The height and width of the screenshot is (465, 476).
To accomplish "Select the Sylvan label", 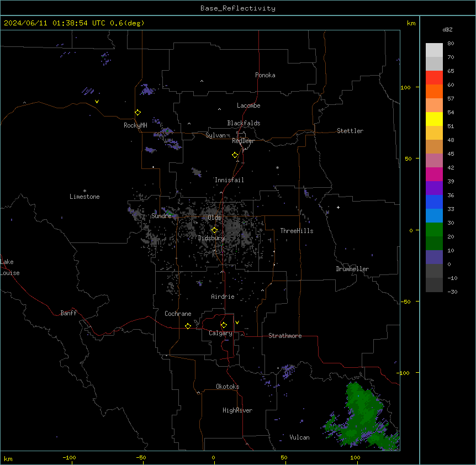I will (x=215, y=135).
